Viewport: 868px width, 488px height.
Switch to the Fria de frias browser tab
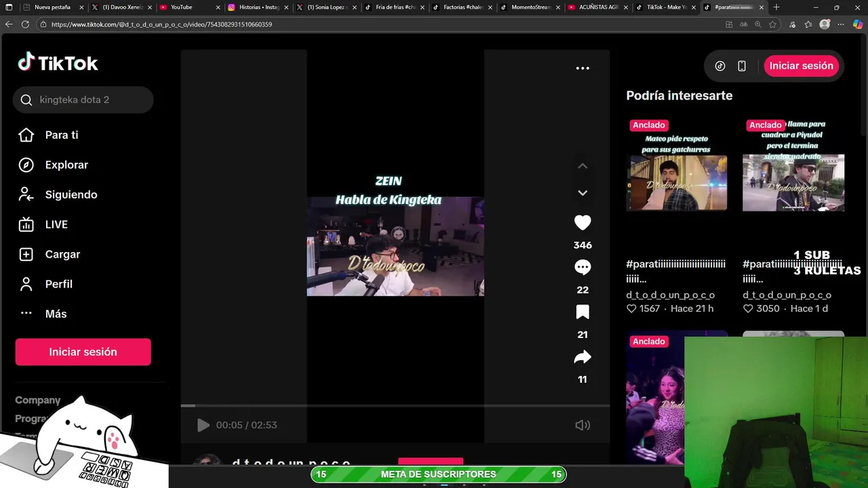click(x=395, y=7)
